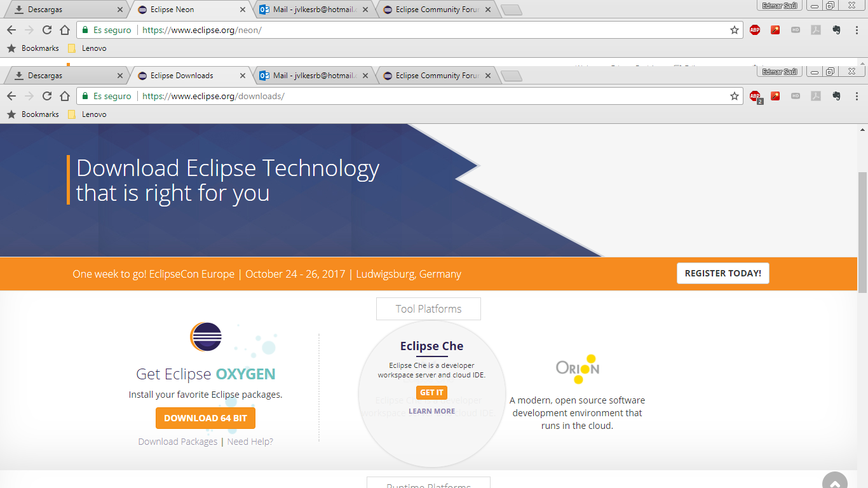The height and width of the screenshot is (488, 868).
Task: Click 'Get Eclipse OXYGEN' heading
Action: [x=206, y=374]
